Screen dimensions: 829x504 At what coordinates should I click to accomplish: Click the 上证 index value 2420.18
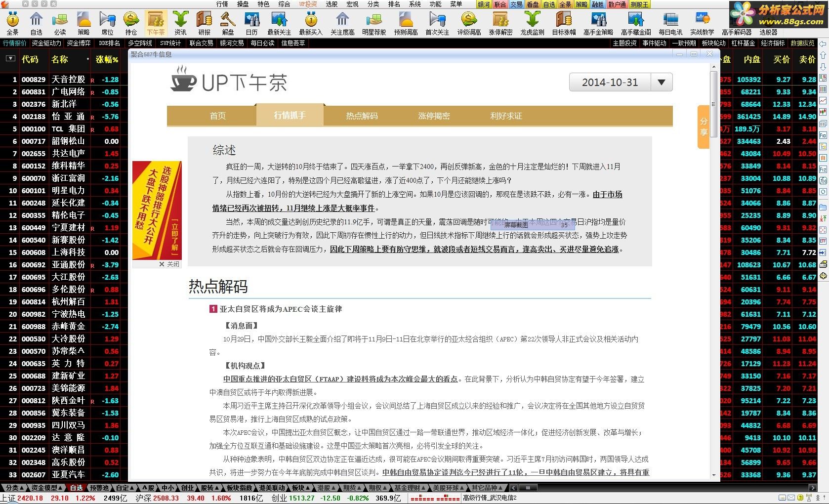coord(30,498)
